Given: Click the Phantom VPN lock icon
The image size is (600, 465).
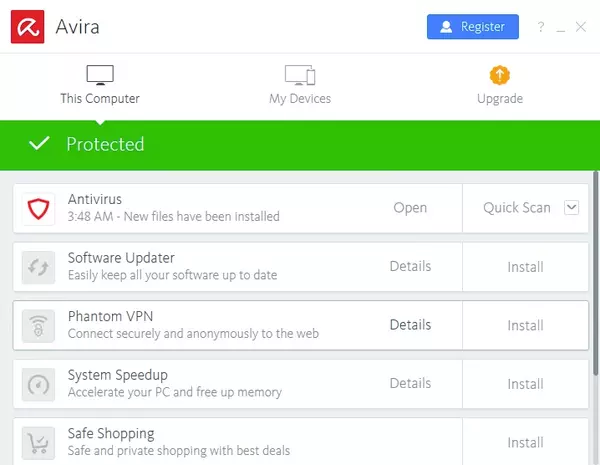Looking at the screenshot, I should [x=39, y=325].
